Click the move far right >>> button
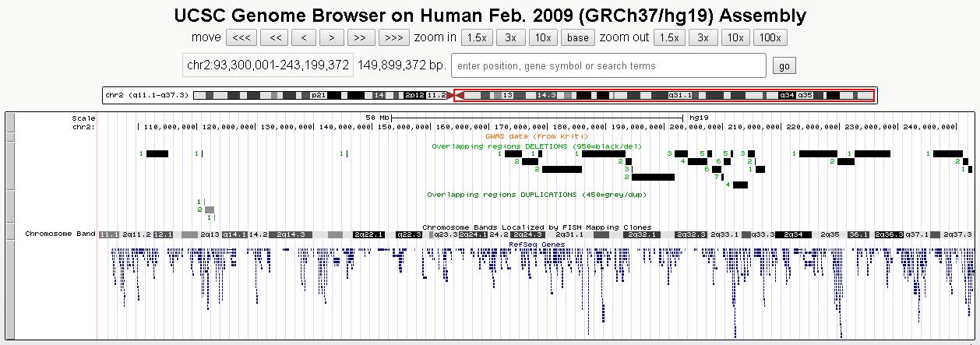This screenshot has height=345, width=980. point(394,37)
